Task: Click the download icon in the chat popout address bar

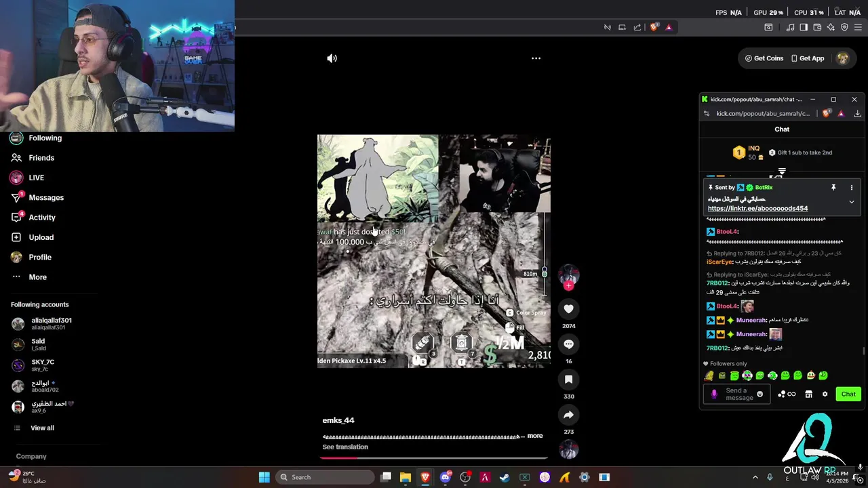Action: point(857,114)
